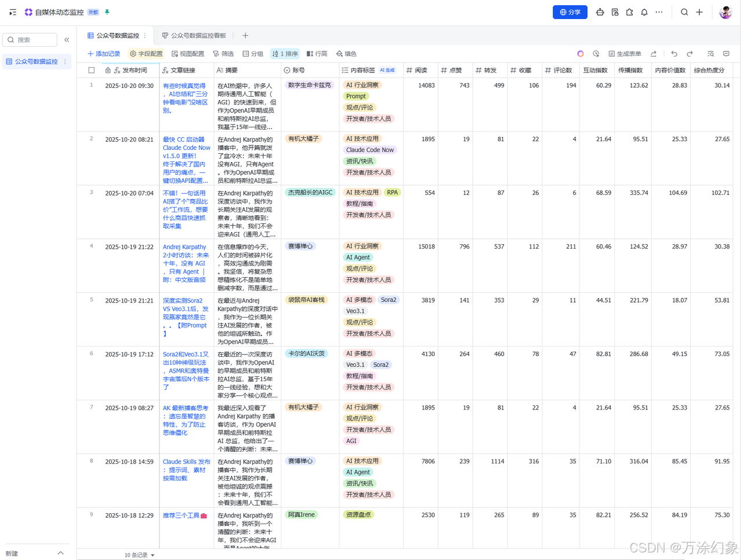Open the 填色 fill color tool
Screen dimensions: 741x560
[x=346, y=54]
